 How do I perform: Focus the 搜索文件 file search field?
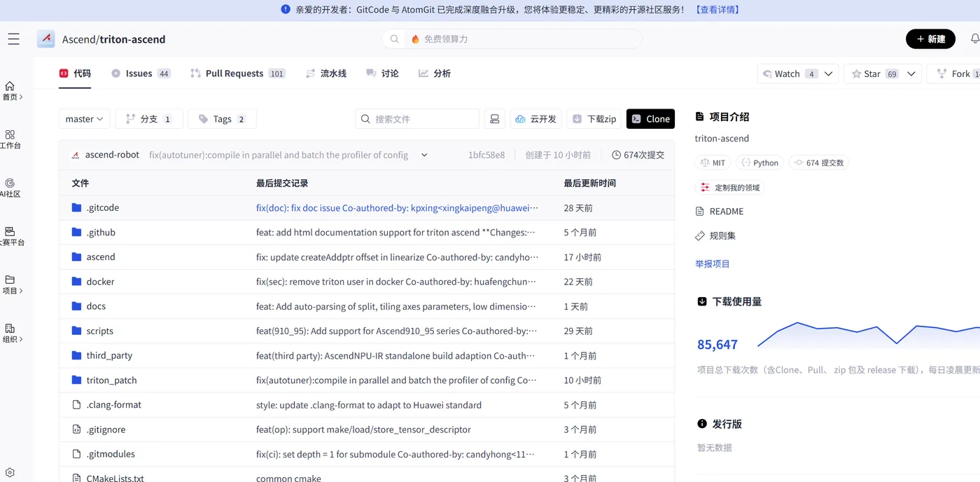417,119
